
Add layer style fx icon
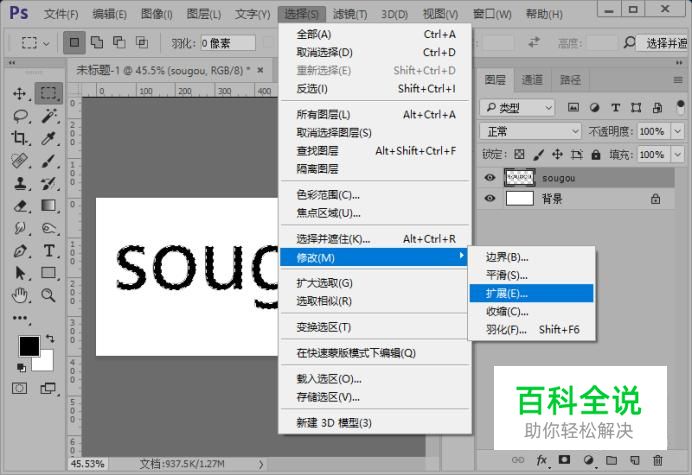coord(542,460)
